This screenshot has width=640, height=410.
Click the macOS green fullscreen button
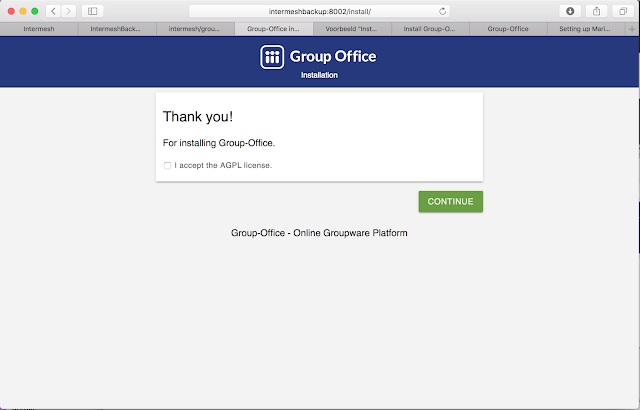point(35,11)
